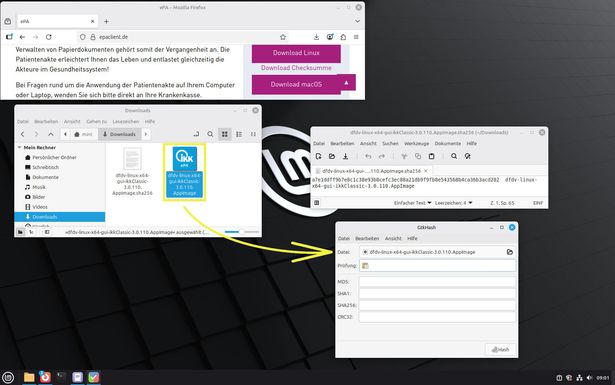Select the ikk AppImage file icon
This screenshot has width=615, height=385.
point(184,158)
